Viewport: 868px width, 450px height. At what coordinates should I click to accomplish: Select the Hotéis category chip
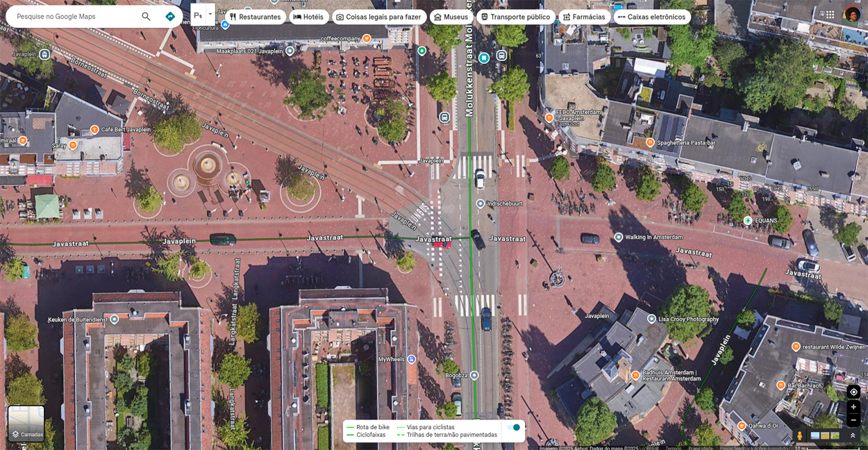point(309,17)
